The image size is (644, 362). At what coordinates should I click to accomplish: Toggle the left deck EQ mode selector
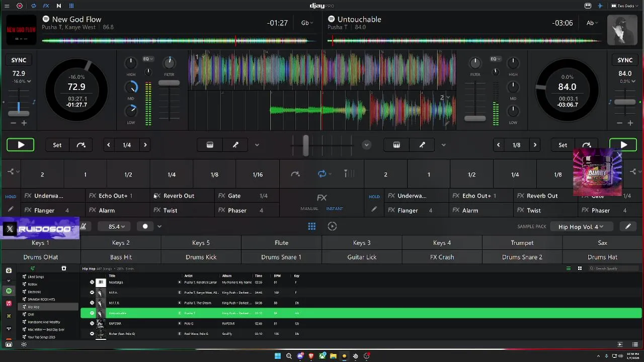pyautogui.click(x=147, y=59)
